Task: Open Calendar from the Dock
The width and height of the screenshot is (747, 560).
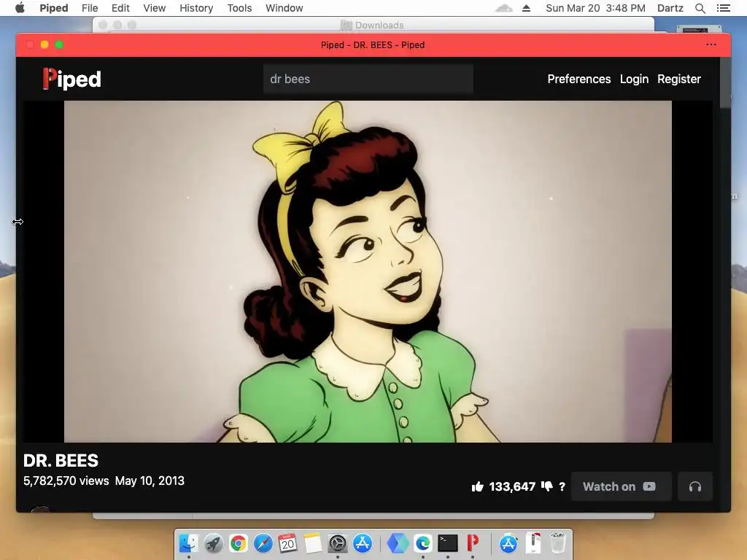Action: point(287,542)
